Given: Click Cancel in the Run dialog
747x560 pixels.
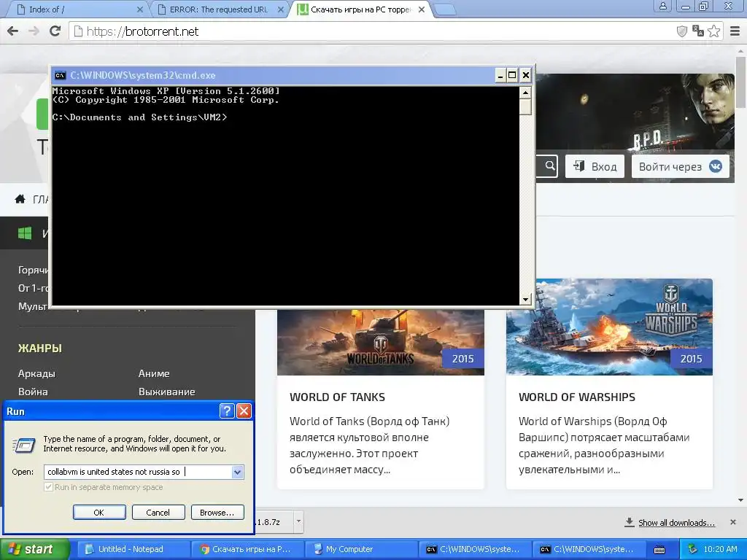Looking at the screenshot, I should click(158, 513).
